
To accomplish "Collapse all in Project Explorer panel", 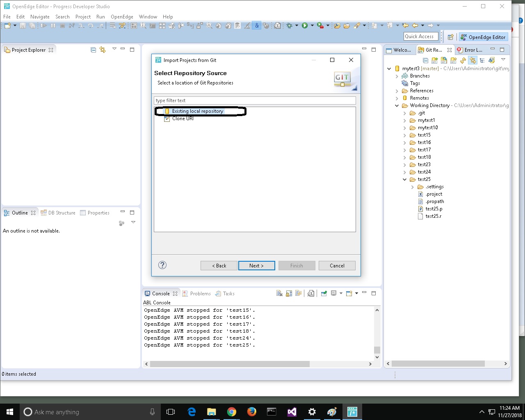I will click(93, 50).
